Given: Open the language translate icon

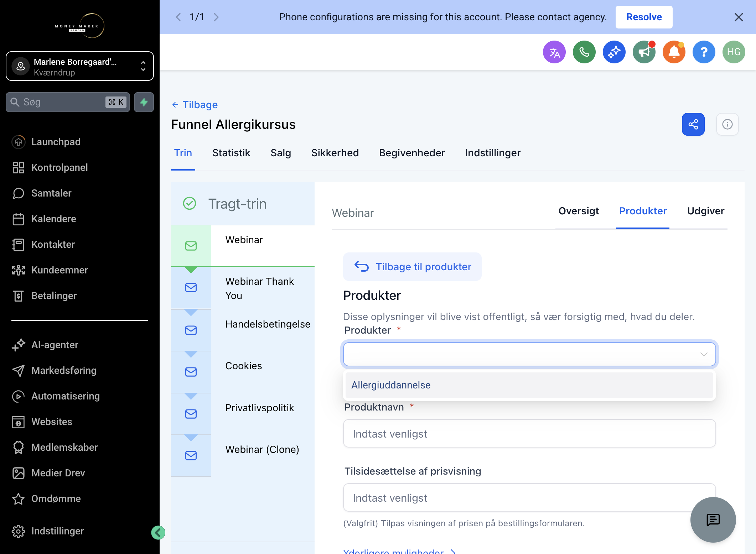Looking at the screenshot, I should (x=554, y=52).
